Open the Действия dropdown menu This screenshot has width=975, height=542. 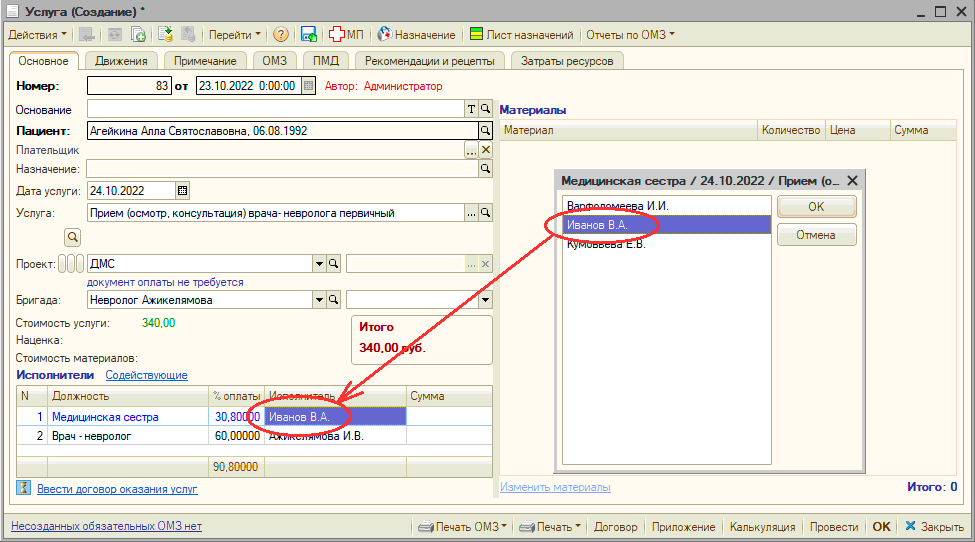tap(37, 34)
